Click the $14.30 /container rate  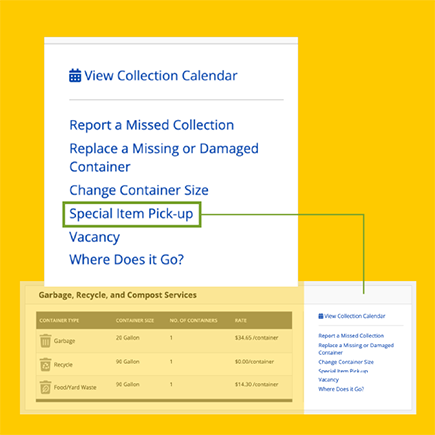256,384
